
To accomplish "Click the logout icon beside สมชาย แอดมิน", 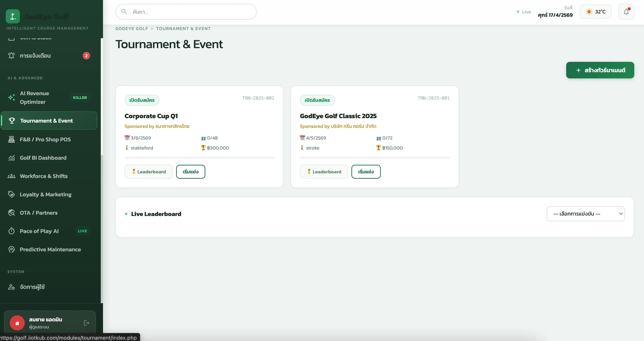I will 86,323.
